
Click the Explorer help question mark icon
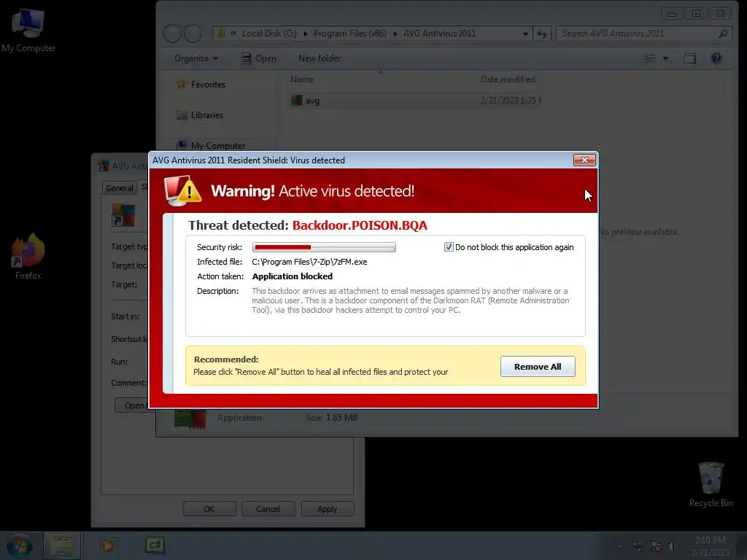(716, 58)
